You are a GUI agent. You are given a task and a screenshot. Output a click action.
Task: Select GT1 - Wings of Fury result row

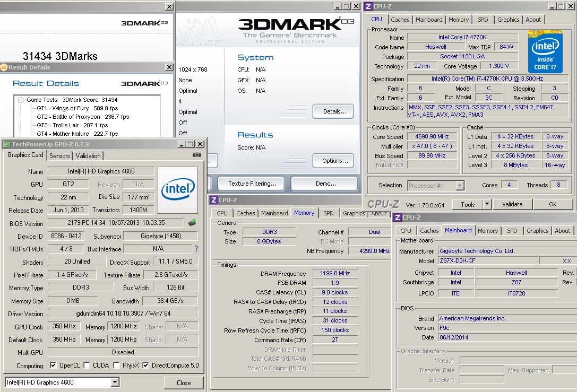pyautogui.click(x=77, y=108)
